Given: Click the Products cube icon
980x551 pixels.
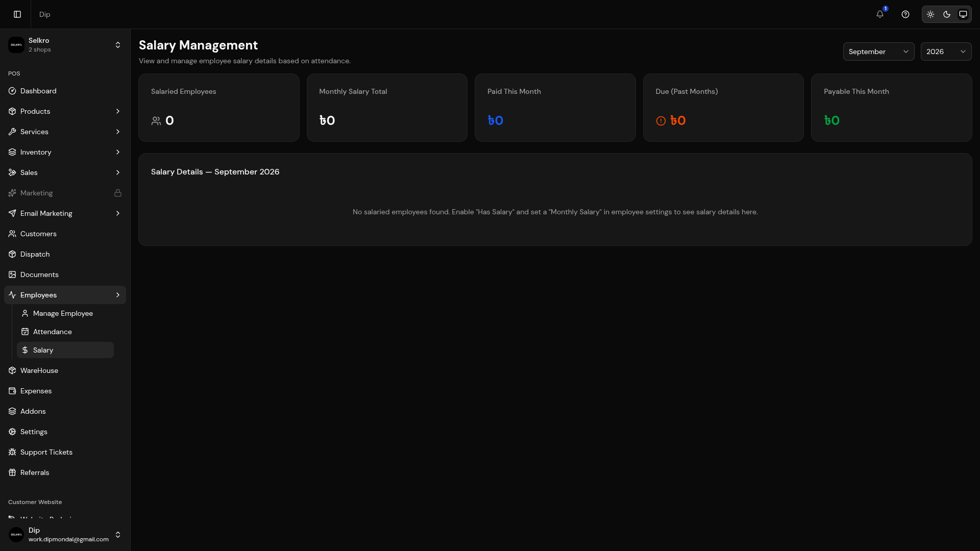Looking at the screenshot, I should [x=12, y=111].
